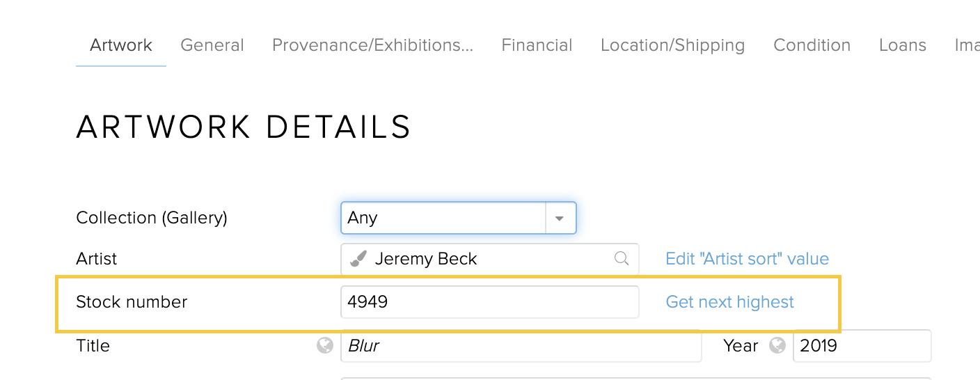Open the Location/Shipping tab
This screenshot has height=380, width=980.
point(672,45)
